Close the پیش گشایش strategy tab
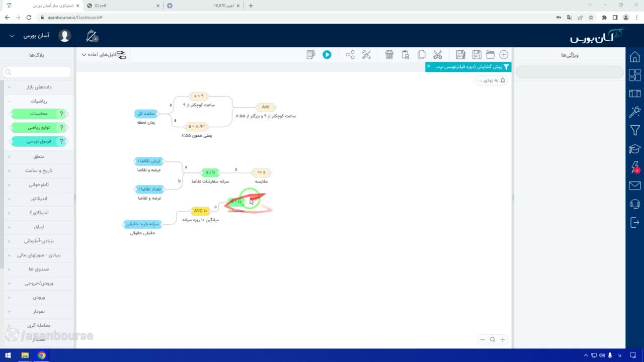Image resolution: width=644 pixels, height=362 pixels. tap(429, 66)
